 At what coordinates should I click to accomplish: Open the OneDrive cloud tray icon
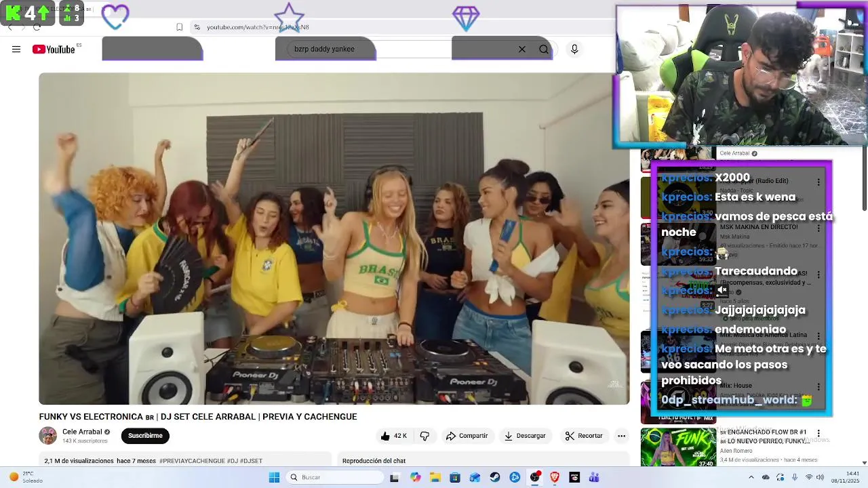point(766,477)
